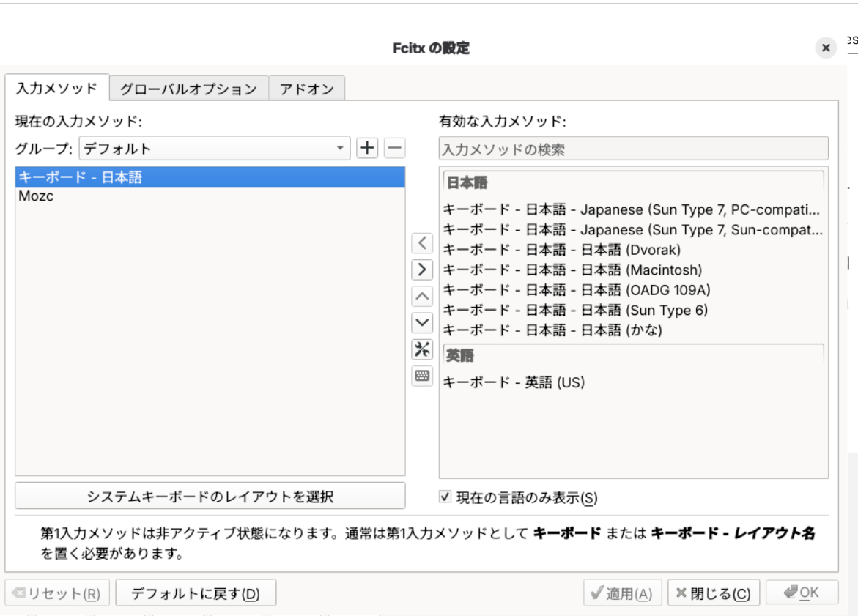The width and height of the screenshot is (858, 616).
Task: Confirm with the OK button
Action: coord(802,593)
